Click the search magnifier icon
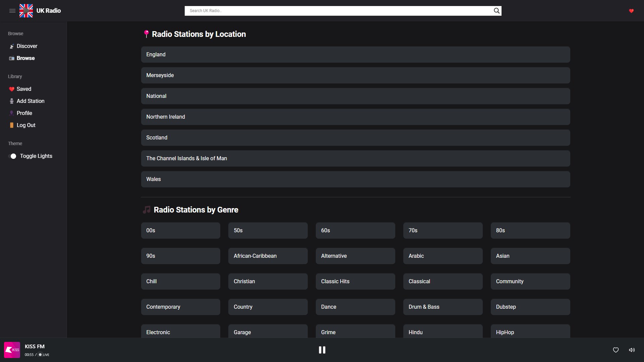Viewport: 644px width, 362px height. coord(496,11)
